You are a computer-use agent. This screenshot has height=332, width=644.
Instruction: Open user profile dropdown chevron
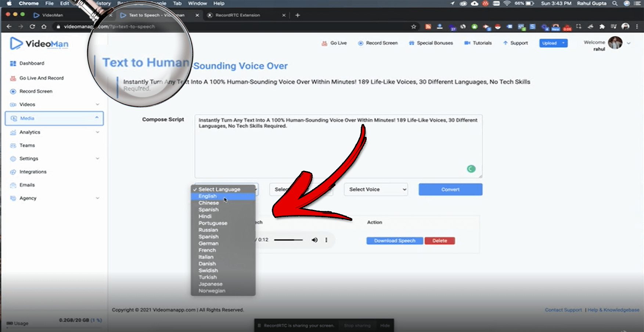pyautogui.click(x=629, y=43)
